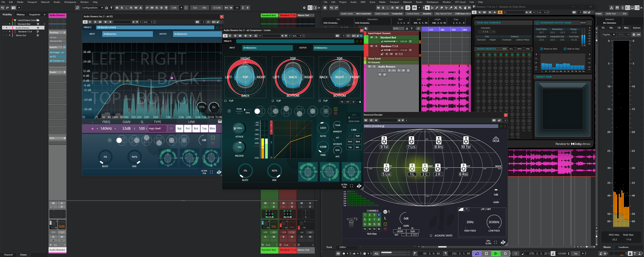Enable channel 13 in the decoder CHANNELS grid
644x257 pixels.
coord(365,229)
